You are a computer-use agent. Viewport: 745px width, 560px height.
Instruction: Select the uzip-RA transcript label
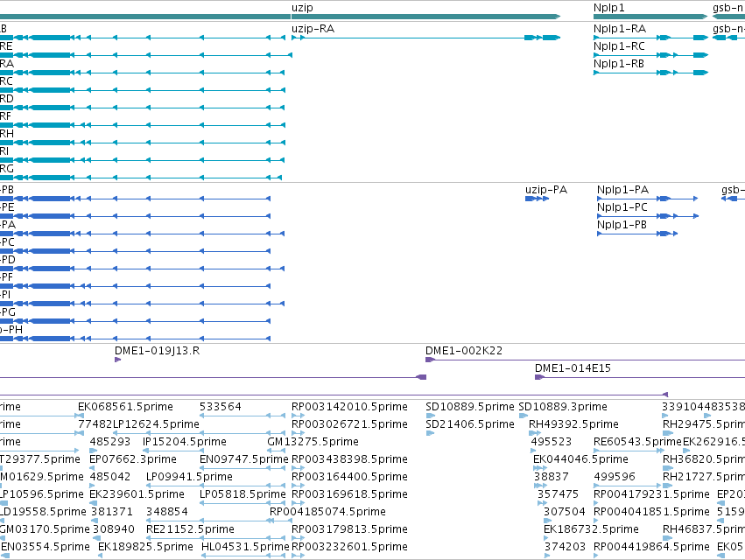(x=313, y=29)
